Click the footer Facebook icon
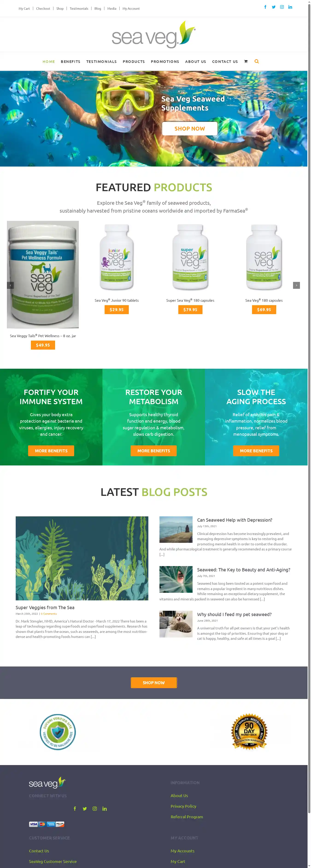This screenshot has width=311, height=868. tap(75, 809)
